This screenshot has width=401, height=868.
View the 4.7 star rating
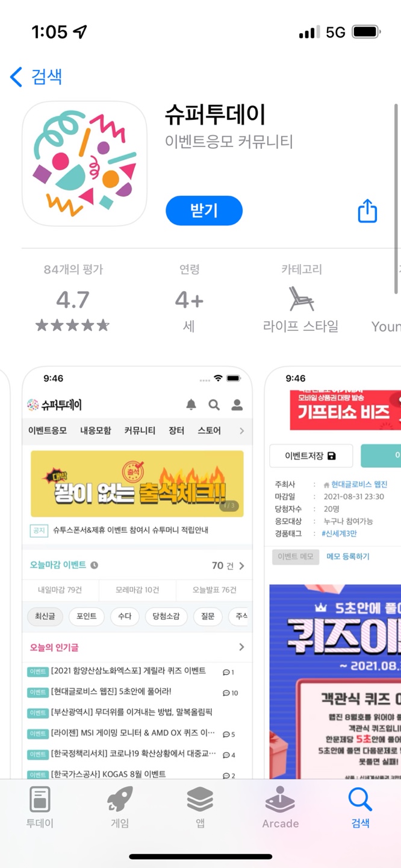(x=72, y=300)
